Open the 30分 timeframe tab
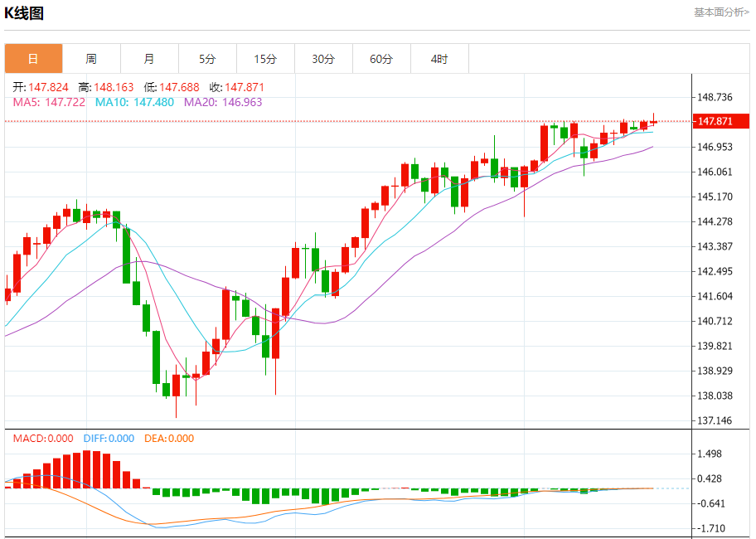 click(323, 59)
